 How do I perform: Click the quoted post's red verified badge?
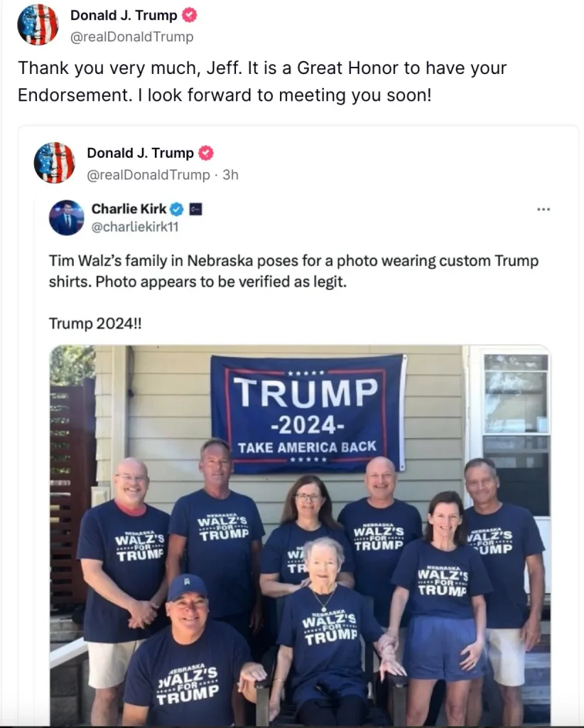point(206,154)
